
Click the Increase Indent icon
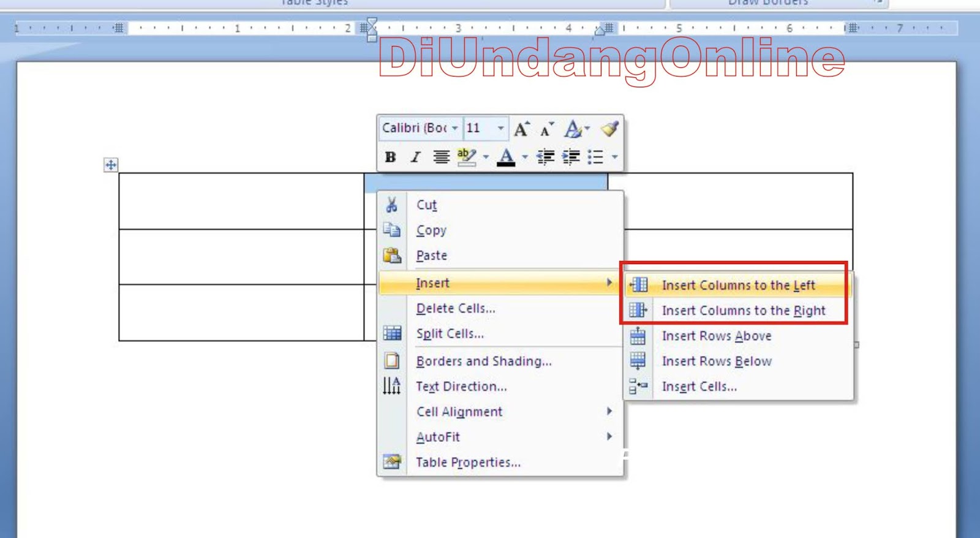coord(571,157)
